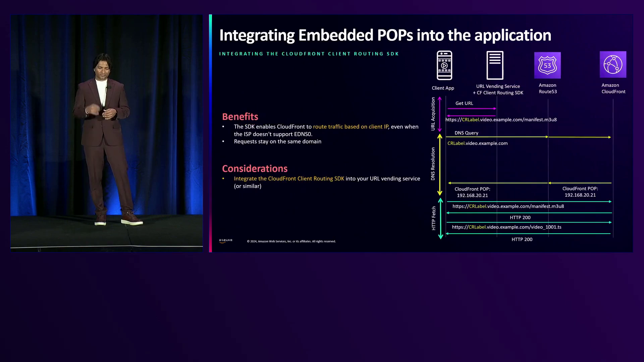Click the DNS Query label

point(466,133)
